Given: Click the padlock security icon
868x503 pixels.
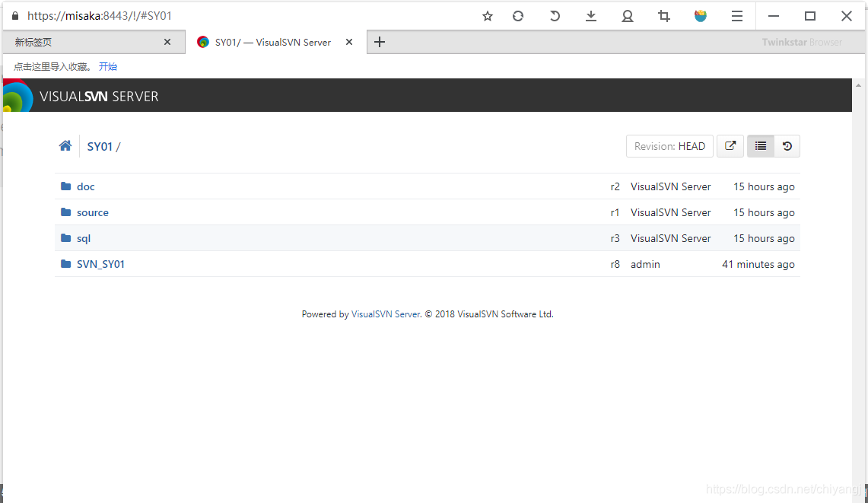Looking at the screenshot, I should click(15, 15).
